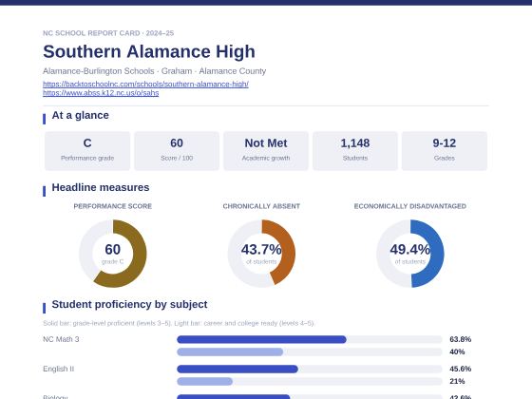Click the Performance grade C card
The height and width of the screenshot is (399, 532).
tap(87, 151)
